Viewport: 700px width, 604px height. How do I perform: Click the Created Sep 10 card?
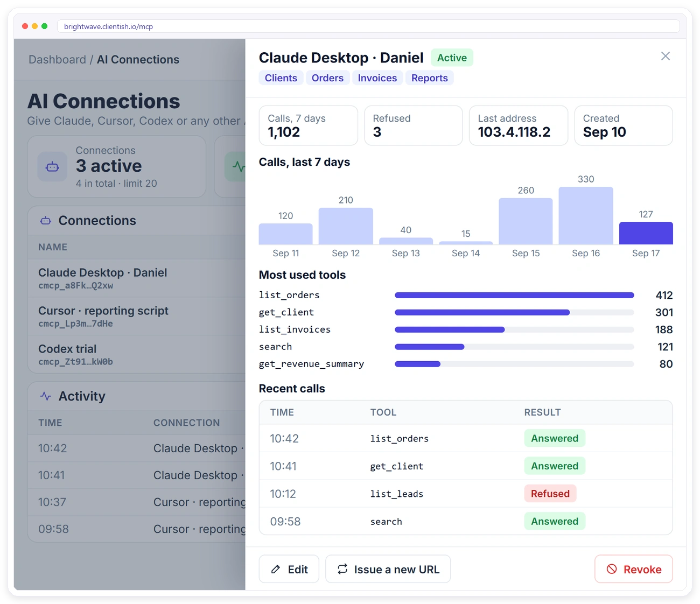coord(624,125)
